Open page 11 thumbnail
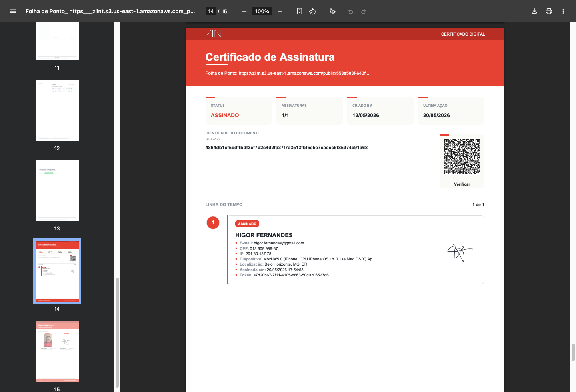The height and width of the screenshot is (392, 576). pyautogui.click(x=57, y=41)
